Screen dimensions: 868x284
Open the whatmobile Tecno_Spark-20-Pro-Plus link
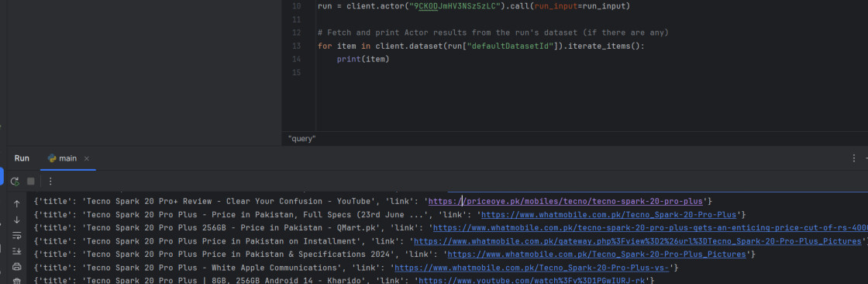pyautogui.click(x=609, y=214)
